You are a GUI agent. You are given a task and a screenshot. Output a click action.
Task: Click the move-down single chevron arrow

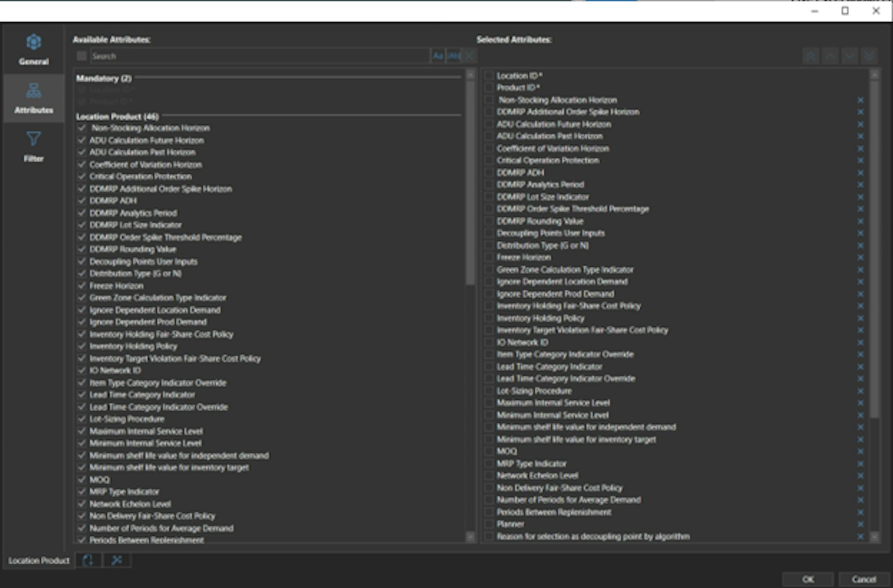pos(850,56)
